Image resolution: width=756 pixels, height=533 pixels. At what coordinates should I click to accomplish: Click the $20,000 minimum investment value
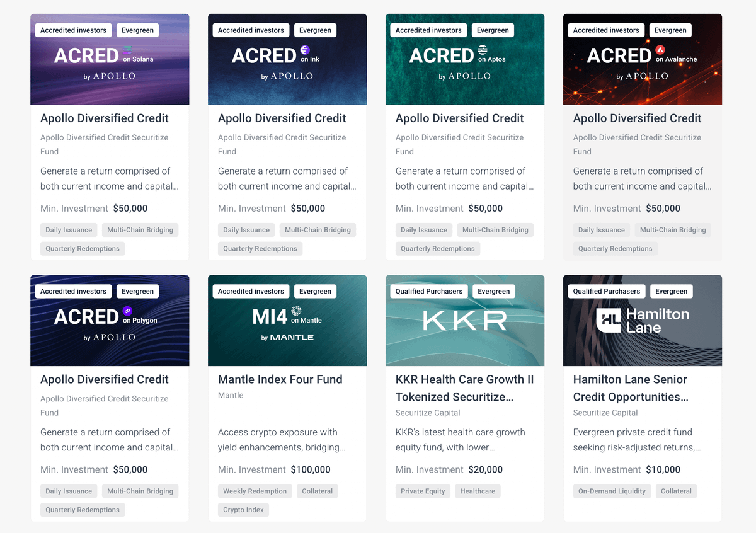click(486, 469)
